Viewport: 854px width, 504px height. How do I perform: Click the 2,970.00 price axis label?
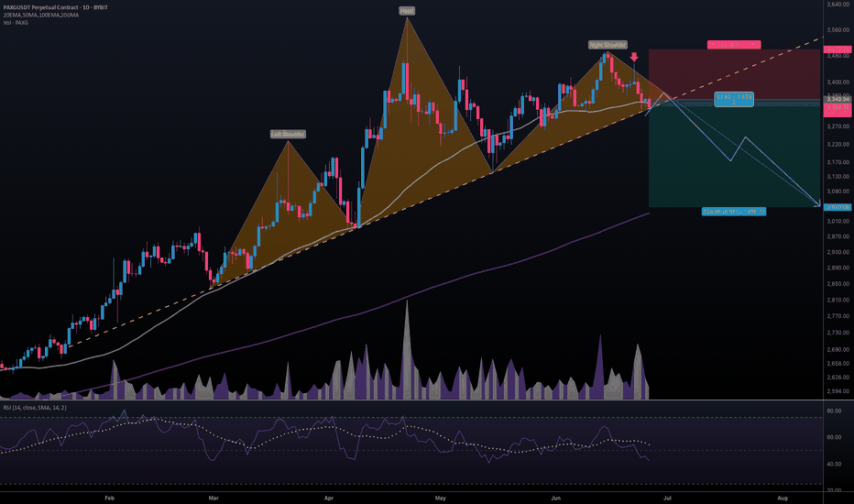tap(838, 236)
